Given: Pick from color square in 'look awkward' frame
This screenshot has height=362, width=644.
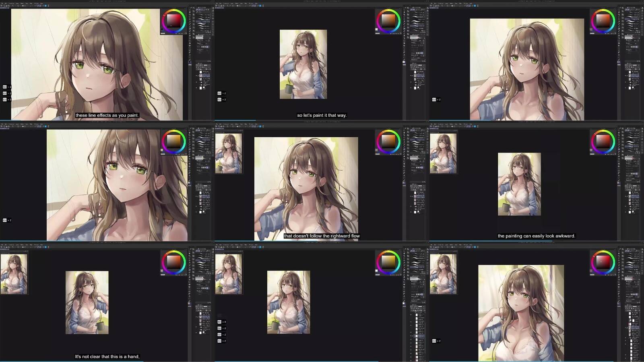Looking at the screenshot, I should [603, 142].
